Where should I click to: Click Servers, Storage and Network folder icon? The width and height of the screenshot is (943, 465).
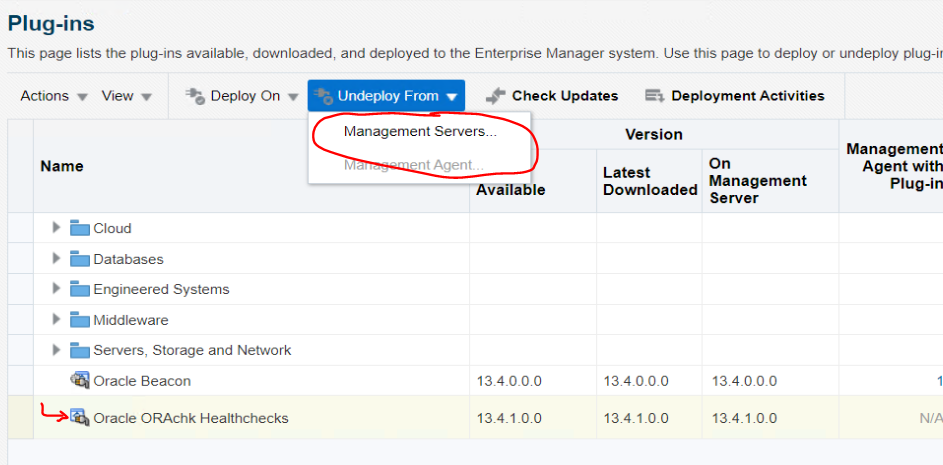click(80, 350)
